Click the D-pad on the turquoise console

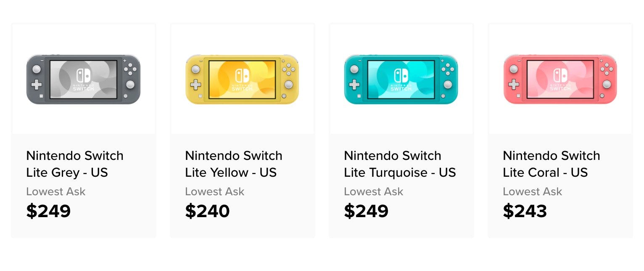click(x=354, y=85)
